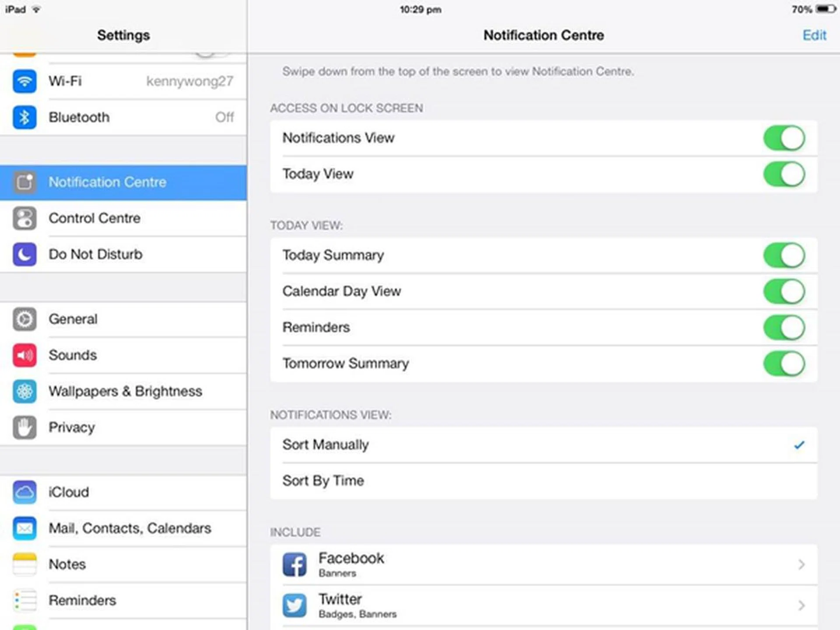The height and width of the screenshot is (630, 840).
Task: Open the Notes settings entry
Action: [x=67, y=564]
